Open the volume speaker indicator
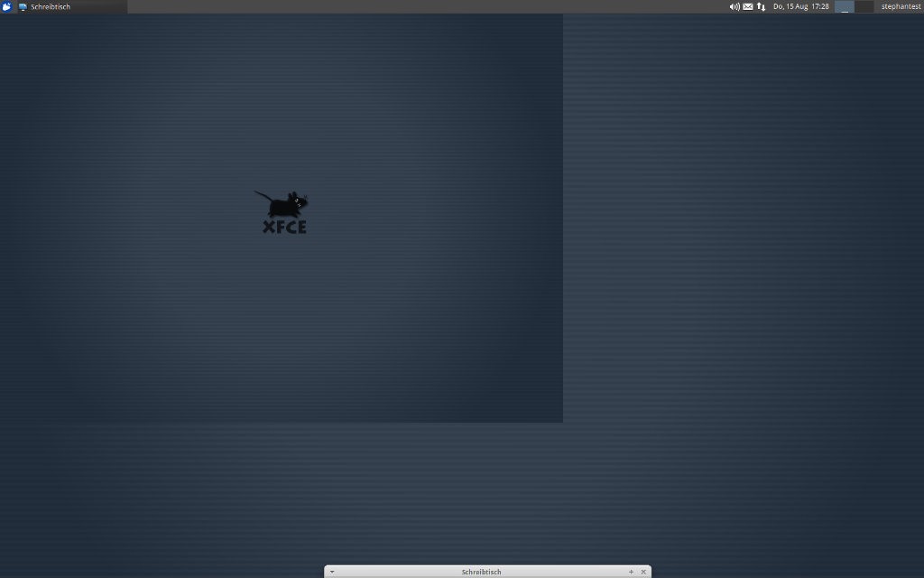924x578 pixels. [735, 6]
